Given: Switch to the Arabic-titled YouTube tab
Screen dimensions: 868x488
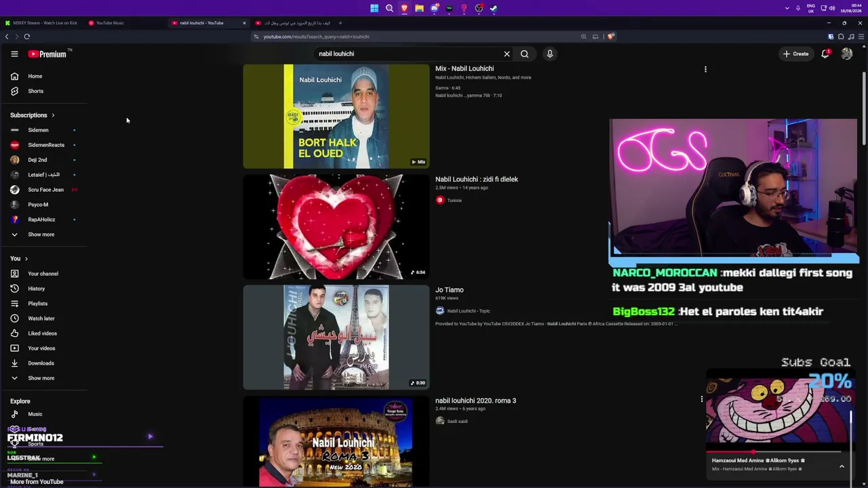Looking at the screenshot, I should (x=293, y=23).
